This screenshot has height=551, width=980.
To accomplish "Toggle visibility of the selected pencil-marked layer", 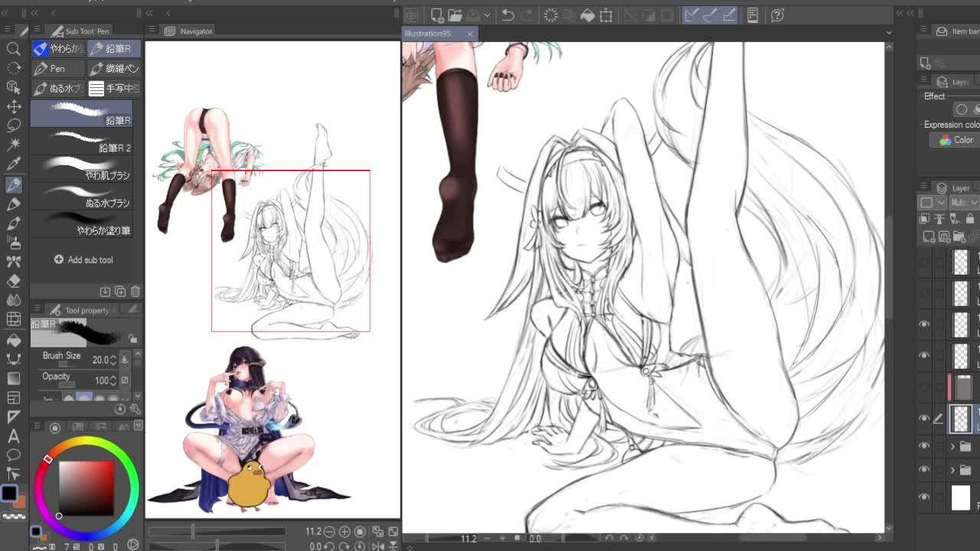I will 924,418.
